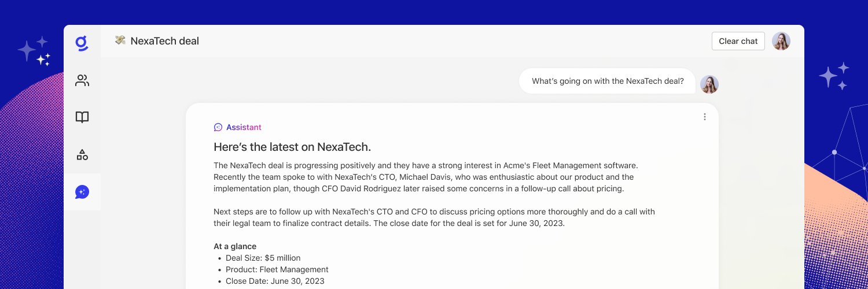Click the money emoji beside NexaTech deal

click(x=120, y=40)
